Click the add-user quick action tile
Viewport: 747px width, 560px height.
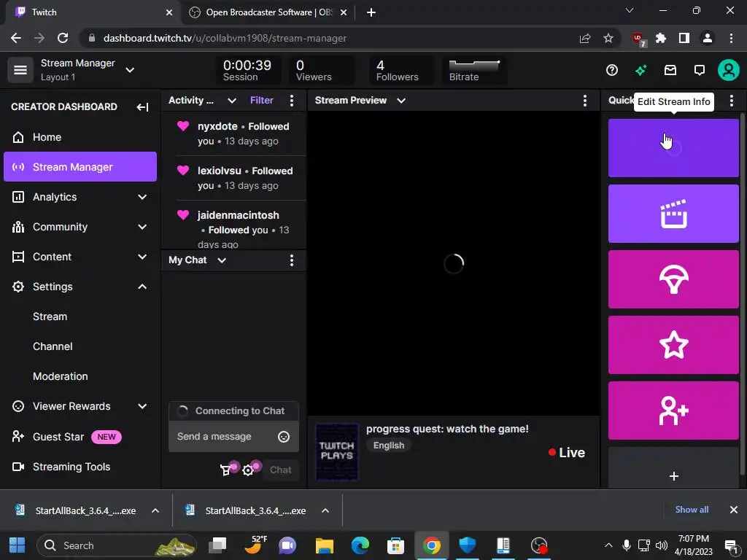coord(673,411)
